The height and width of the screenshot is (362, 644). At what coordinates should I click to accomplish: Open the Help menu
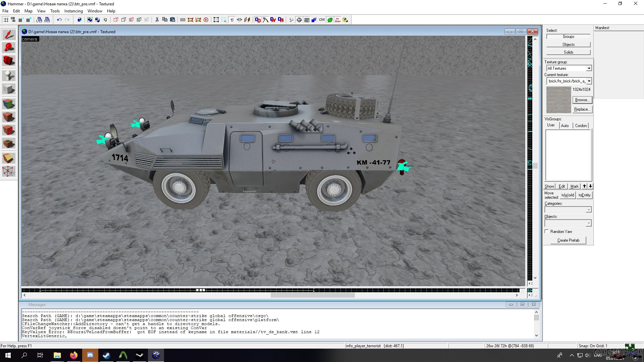pos(111,11)
